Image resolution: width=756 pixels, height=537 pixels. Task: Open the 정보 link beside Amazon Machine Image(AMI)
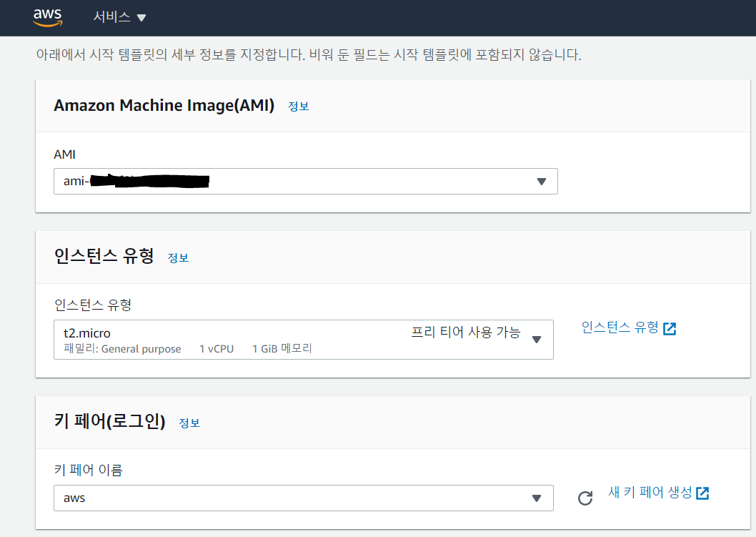click(x=298, y=106)
